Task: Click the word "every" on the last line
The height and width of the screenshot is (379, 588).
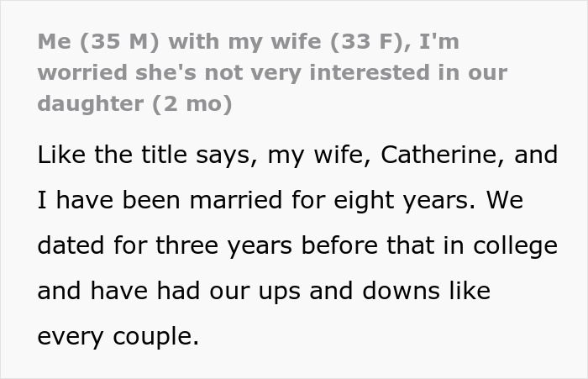Action: tap(70, 339)
